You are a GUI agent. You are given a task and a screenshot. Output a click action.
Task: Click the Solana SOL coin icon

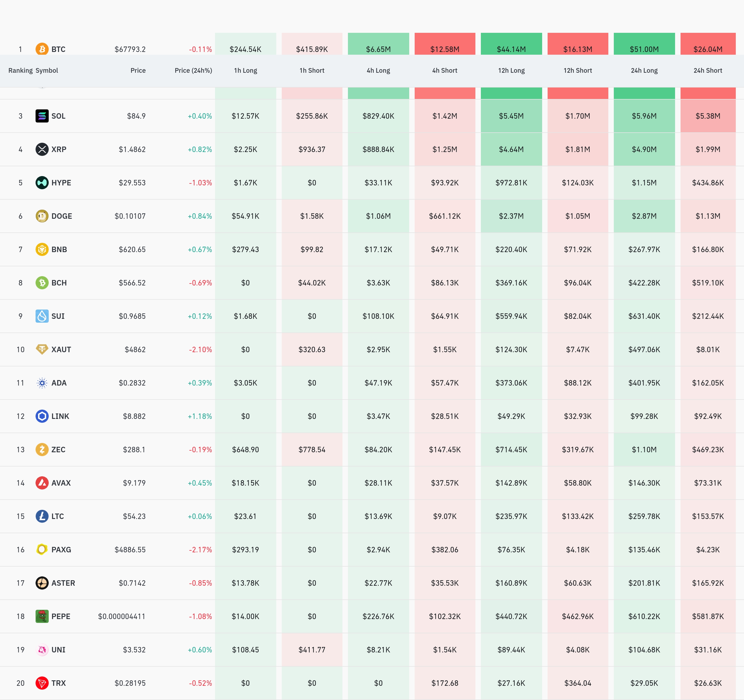click(x=42, y=116)
